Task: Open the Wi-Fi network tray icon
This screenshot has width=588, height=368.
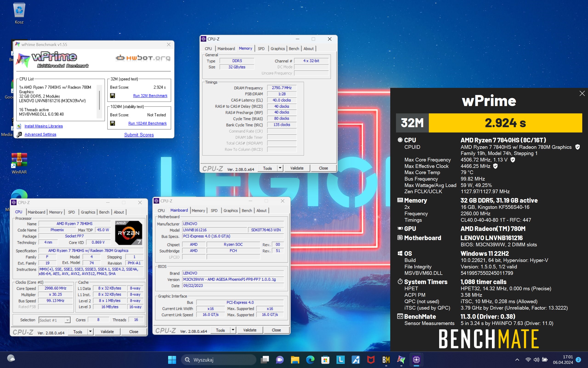Action: [528, 360]
